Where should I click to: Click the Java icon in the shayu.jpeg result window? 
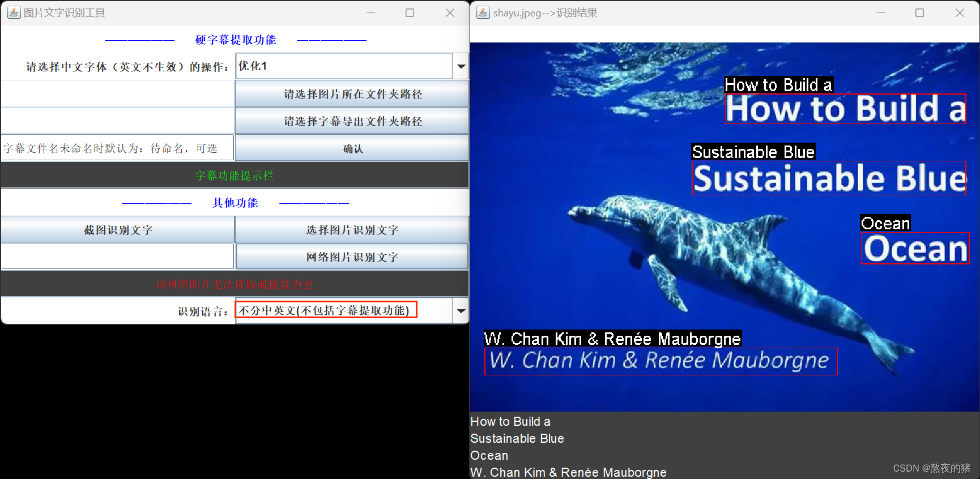coord(483,12)
